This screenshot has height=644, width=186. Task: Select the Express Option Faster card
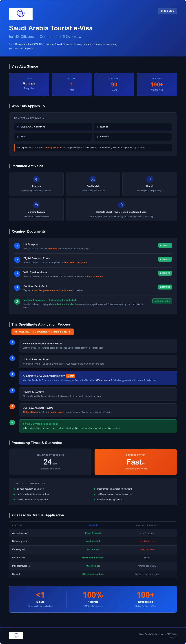coord(136,462)
